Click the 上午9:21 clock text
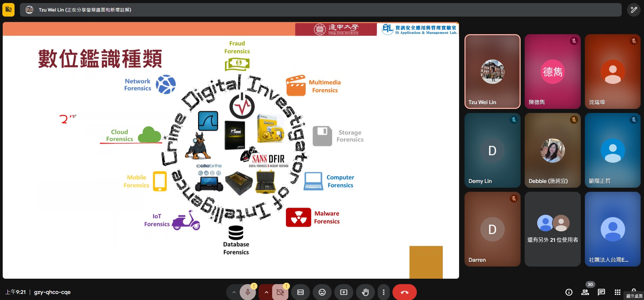Image resolution: width=644 pixels, height=300 pixels. point(16,292)
